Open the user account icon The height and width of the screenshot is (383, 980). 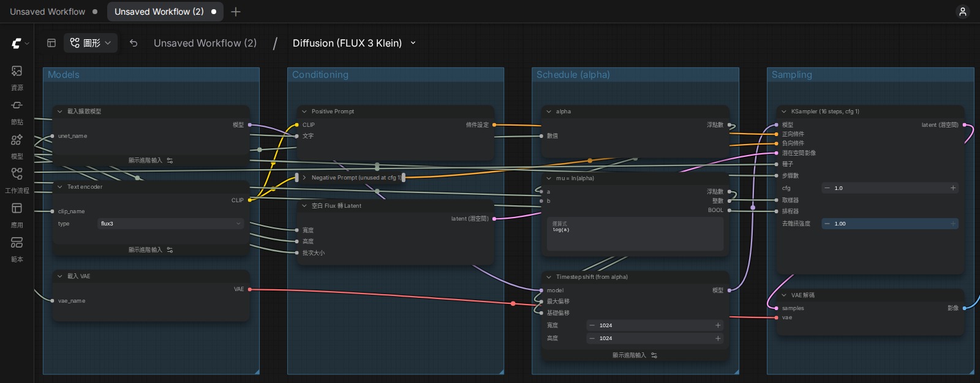(x=963, y=12)
